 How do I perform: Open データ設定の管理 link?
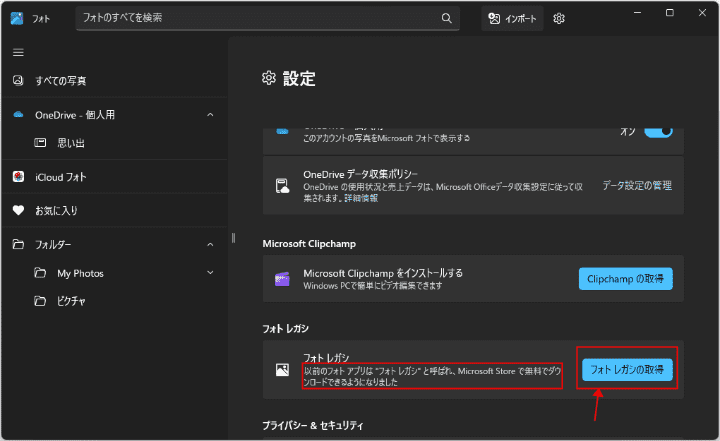click(x=637, y=186)
